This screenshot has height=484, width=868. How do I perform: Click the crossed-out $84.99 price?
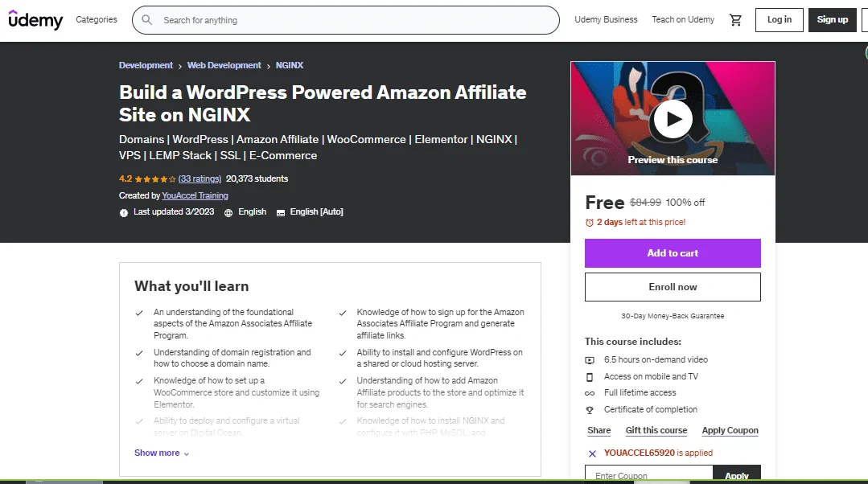tap(645, 203)
